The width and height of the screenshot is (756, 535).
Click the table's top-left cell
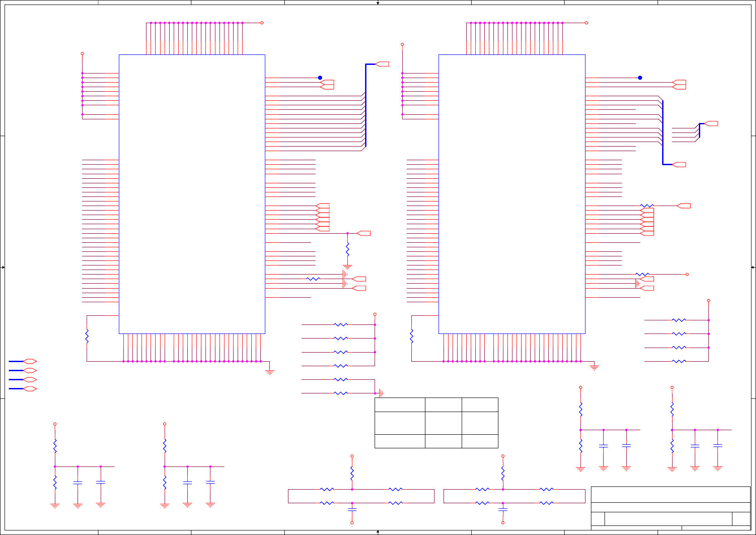pyautogui.click(x=400, y=405)
